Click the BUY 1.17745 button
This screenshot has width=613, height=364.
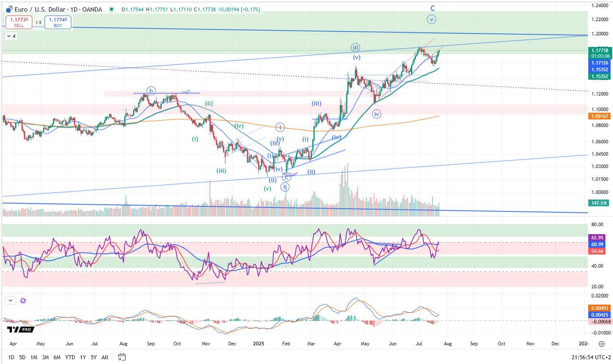[x=58, y=22]
